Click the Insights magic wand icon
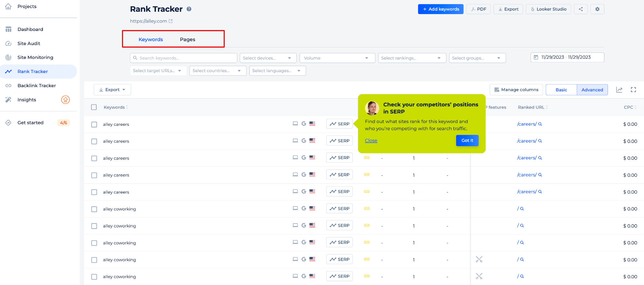This screenshot has width=644, height=285. point(8,100)
